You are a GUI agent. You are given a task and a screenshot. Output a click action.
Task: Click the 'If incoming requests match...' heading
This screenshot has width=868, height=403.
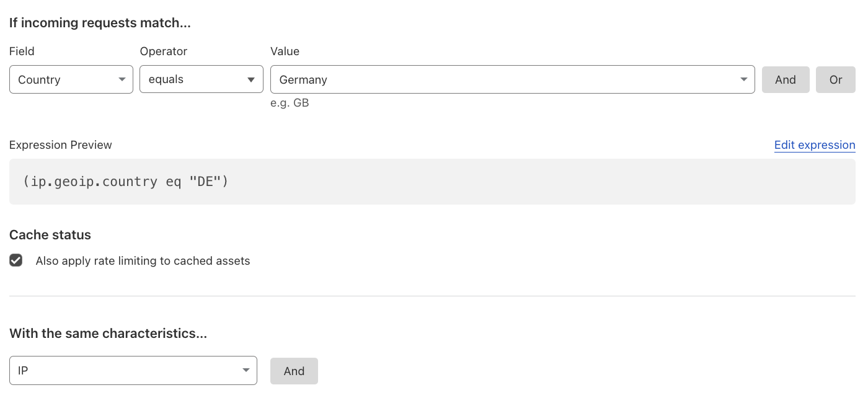click(x=100, y=24)
